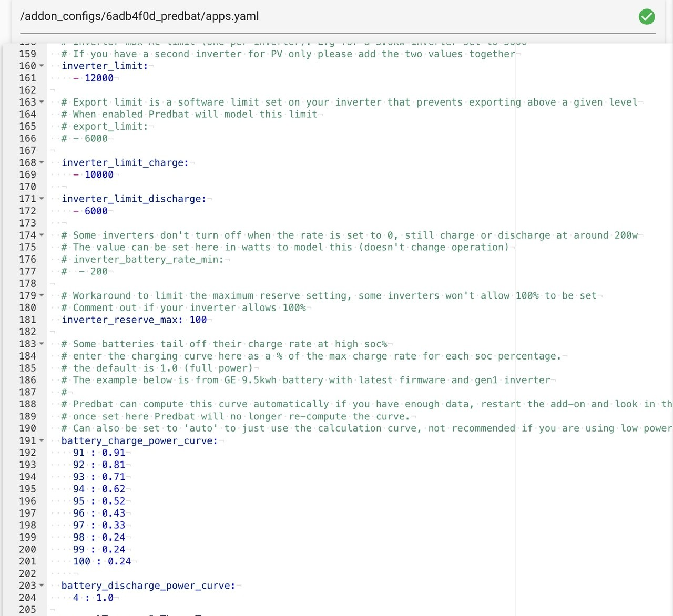
Task: Click the 6000 discharge limit value
Action: click(96, 211)
